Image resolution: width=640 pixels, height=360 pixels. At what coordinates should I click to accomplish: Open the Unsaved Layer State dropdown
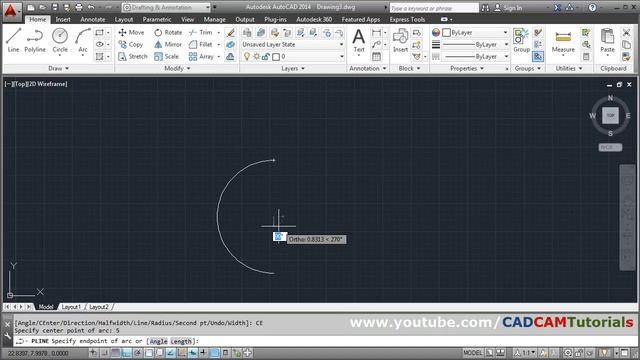click(292, 44)
